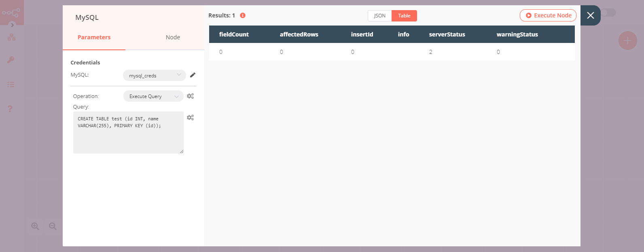Image resolution: width=644 pixels, height=252 pixels.
Task: Open the mysql_creds credentials dropdown
Action: 154,75
